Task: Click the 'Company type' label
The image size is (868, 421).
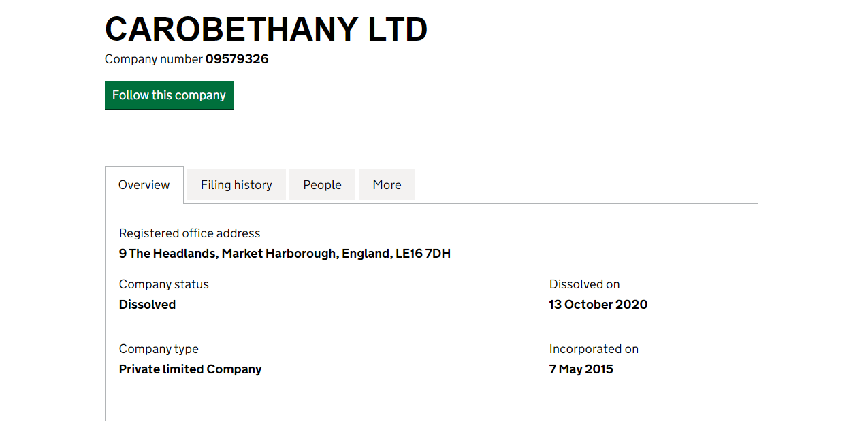Action: [159, 349]
